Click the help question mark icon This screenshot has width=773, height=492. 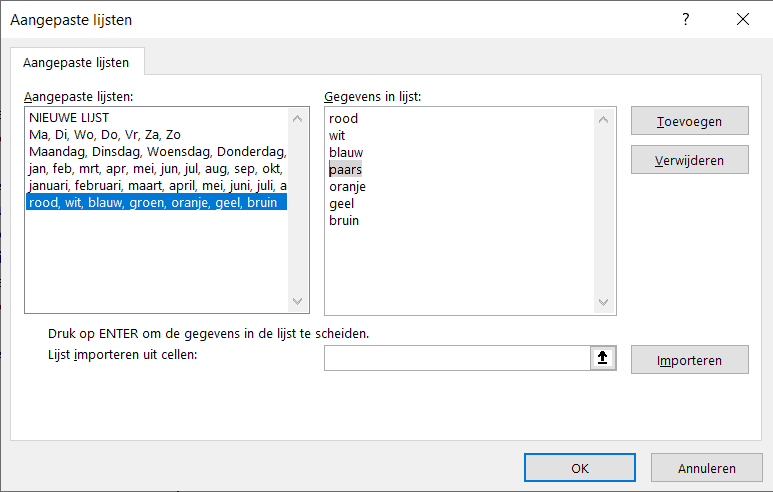(685, 20)
